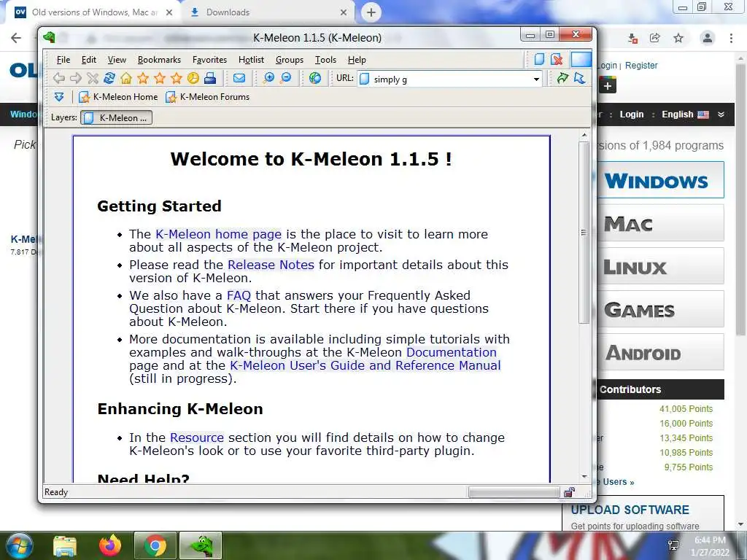The height and width of the screenshot is (560, 747).
Task: Open the Edit menu
Action: (x=88, y=60)
